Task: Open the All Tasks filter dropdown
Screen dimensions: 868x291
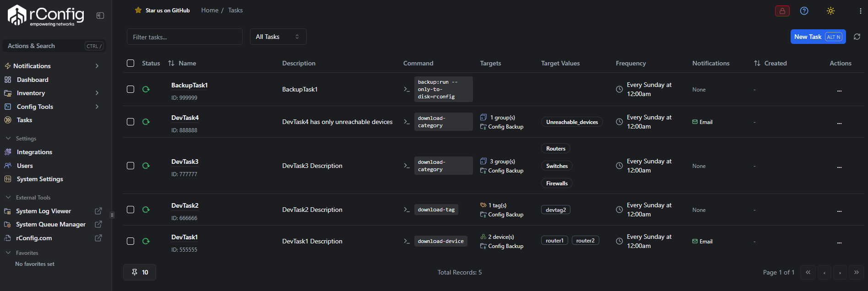Action: pos(278,37)
